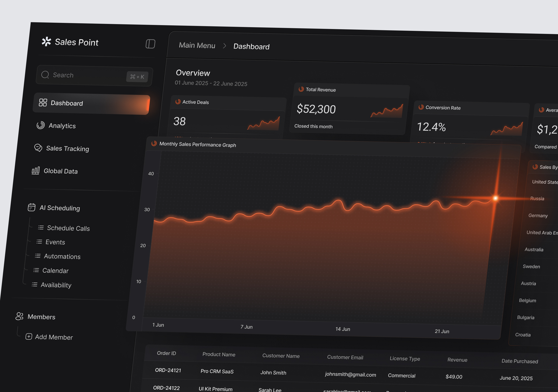Screen dimensions: 558x392
Task: Click the Add Member button
Action: point(49,337)
